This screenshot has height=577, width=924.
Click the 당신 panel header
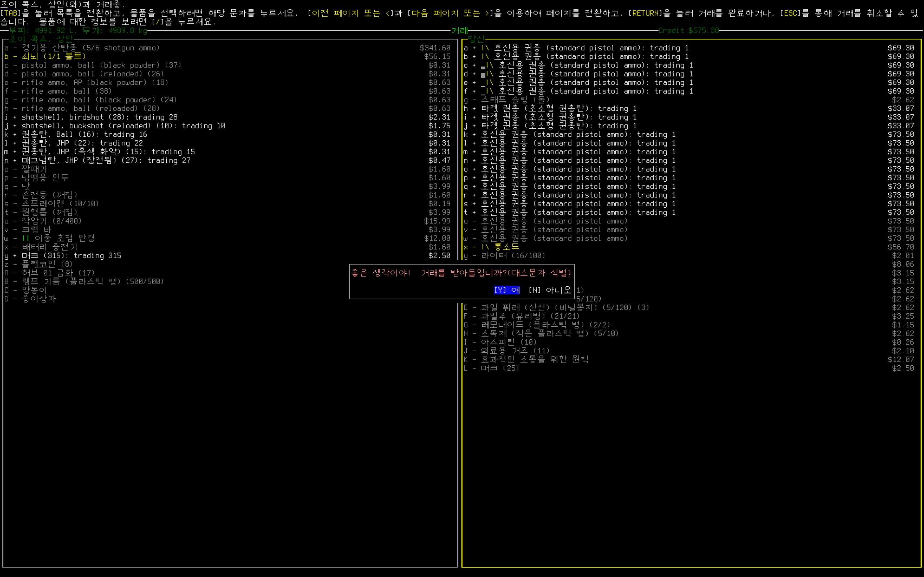click(476, 39)
